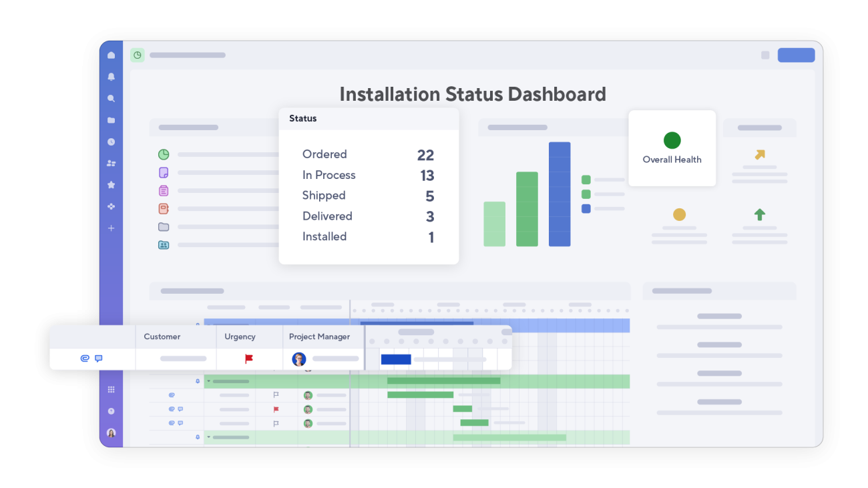Open the green pie chart item in the left list

click(x=164, y=154)
